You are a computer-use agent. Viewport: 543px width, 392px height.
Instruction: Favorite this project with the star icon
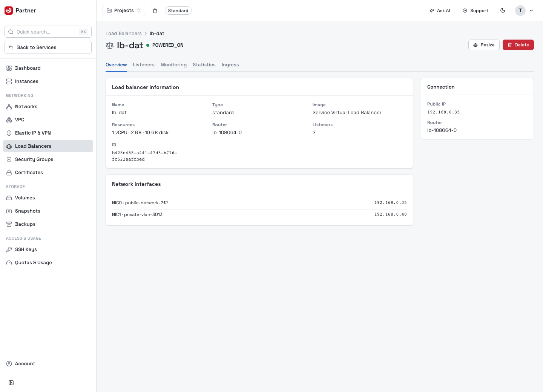click(x=155, y=11)
